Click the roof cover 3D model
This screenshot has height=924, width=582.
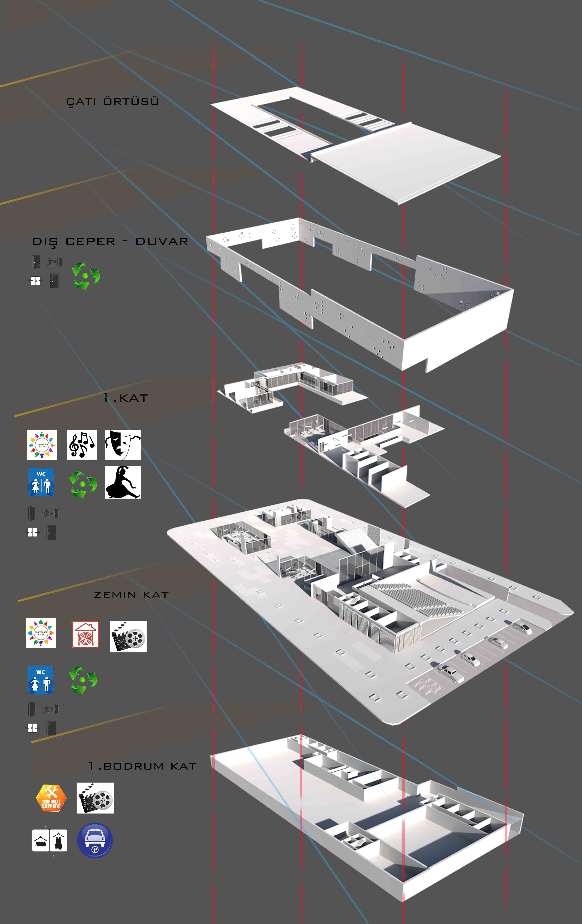356,145
